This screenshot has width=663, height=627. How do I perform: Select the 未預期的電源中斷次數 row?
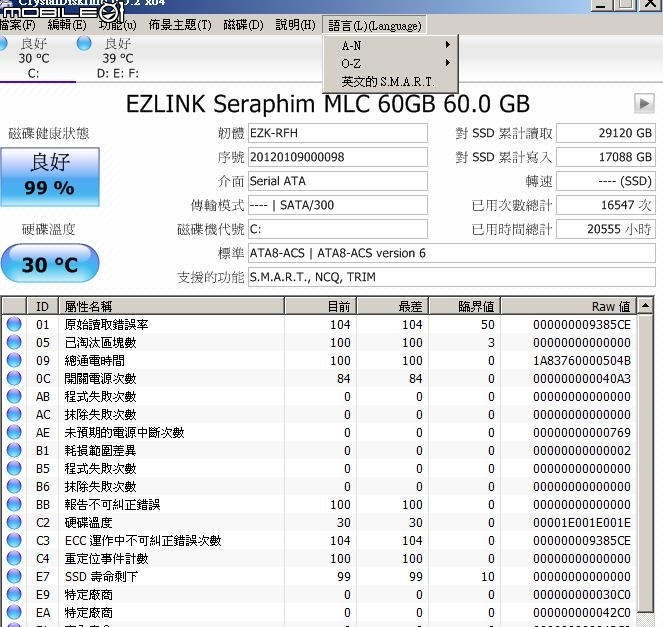coord(319,432)
